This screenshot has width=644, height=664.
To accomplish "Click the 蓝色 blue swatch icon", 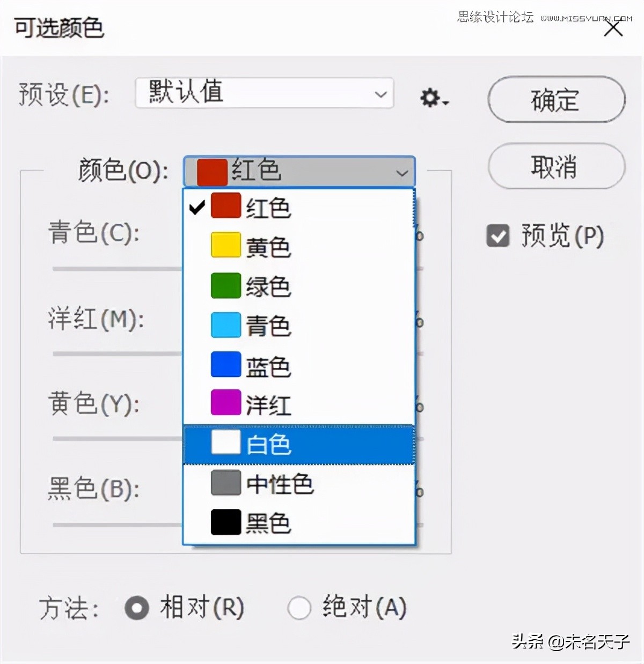I will pyautogui.click(x=226, y=365).
